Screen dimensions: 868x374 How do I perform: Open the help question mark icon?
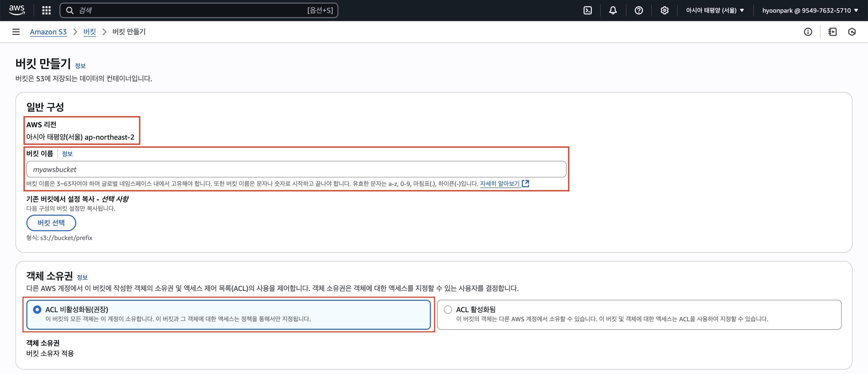tap(639, 10)
